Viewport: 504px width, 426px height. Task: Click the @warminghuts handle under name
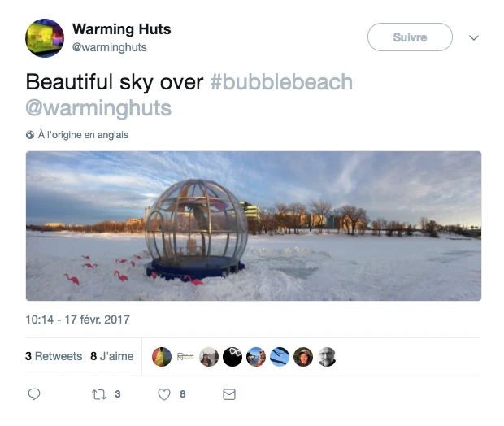click(109, 47)
